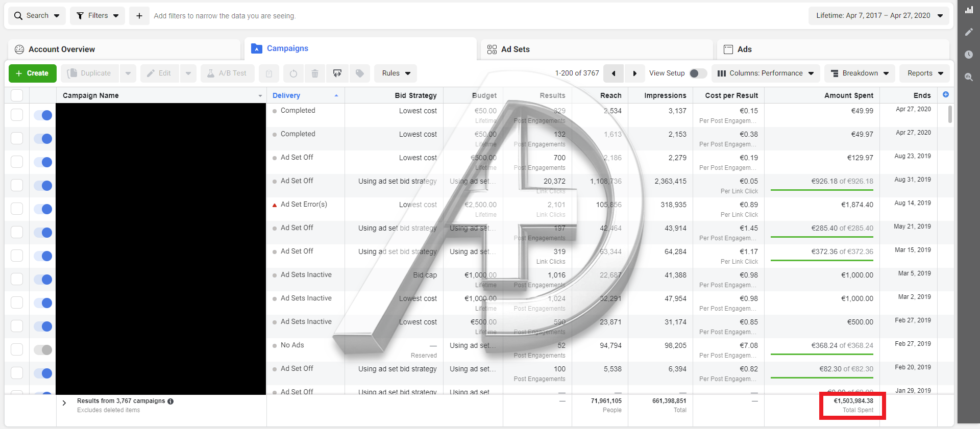Screen dimensions: 980x429
Task: Tick the select-all checkbox in header row
Action: click(x=17, y=95)
